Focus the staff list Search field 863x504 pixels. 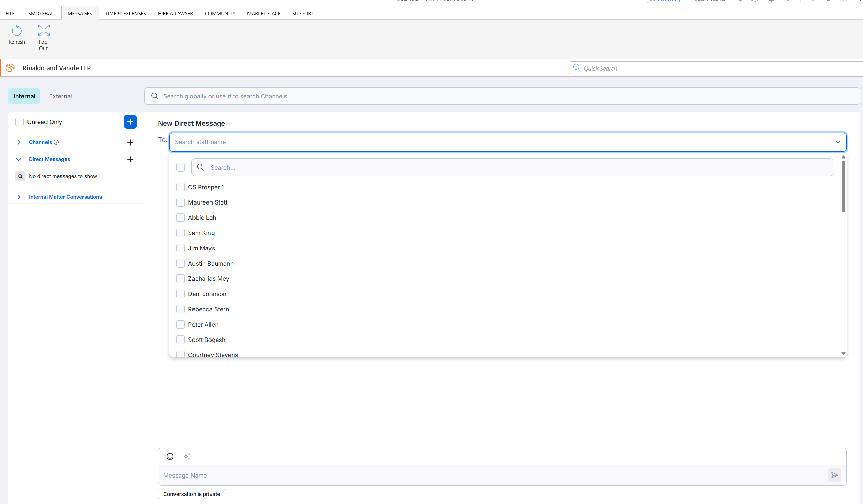point(512,167)
